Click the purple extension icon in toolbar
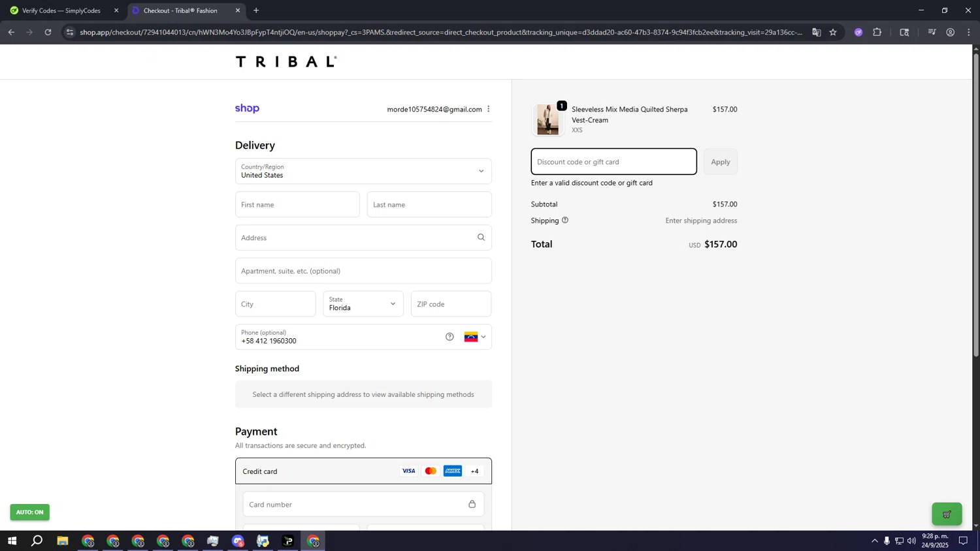 (x=858, y=32)
